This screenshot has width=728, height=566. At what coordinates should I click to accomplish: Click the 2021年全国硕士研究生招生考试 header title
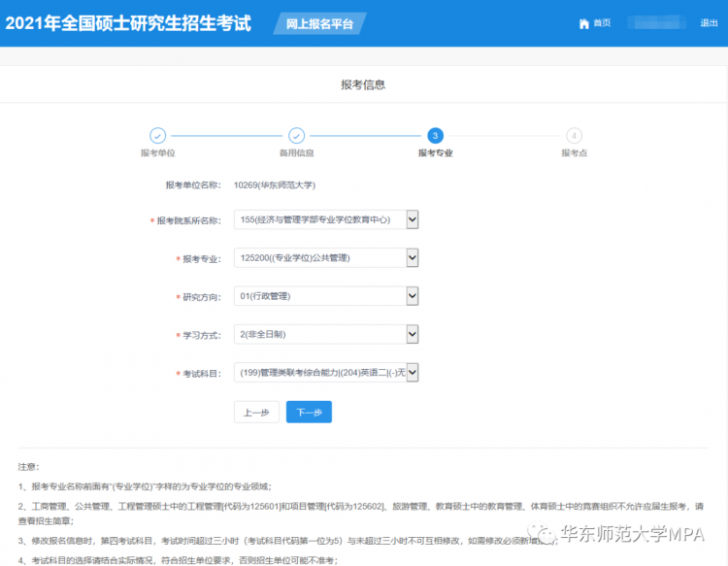coord(128,23)
